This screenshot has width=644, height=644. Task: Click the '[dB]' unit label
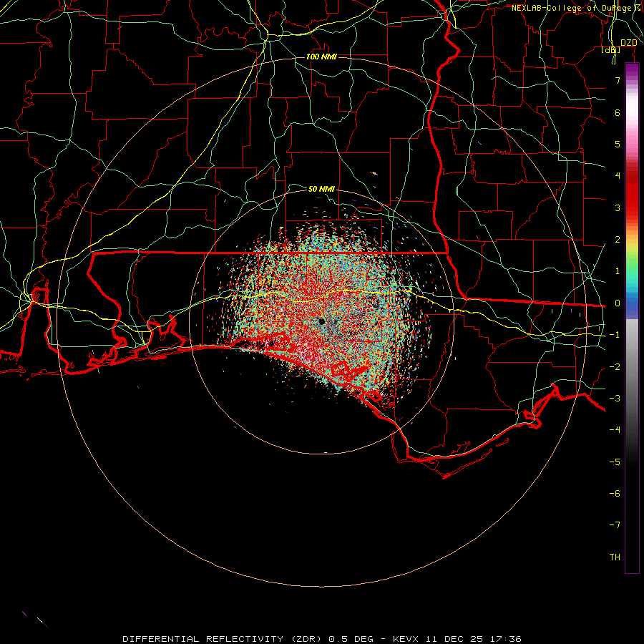click(611, 50)
